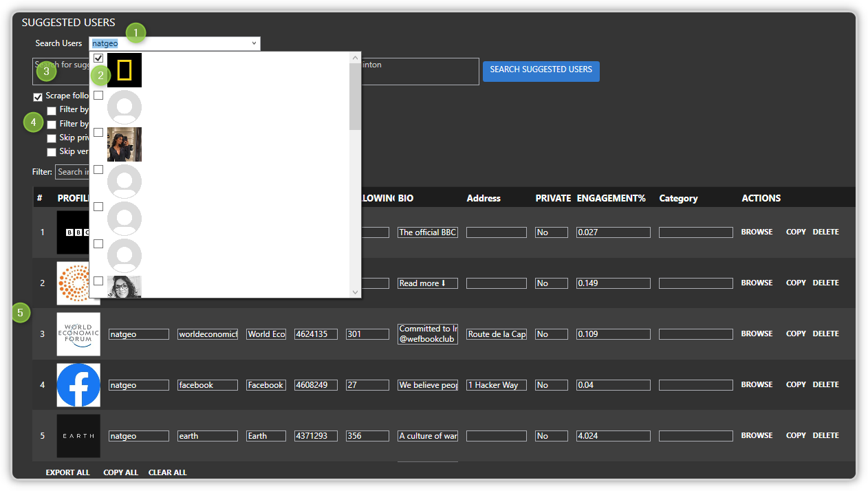Click BROWSE in row 2
This screenshot has height=491, width=868.
757,283
